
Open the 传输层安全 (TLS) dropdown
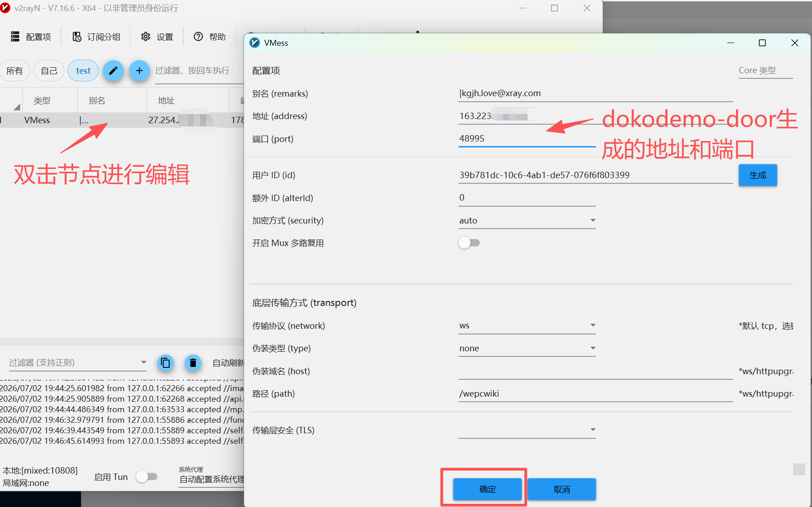[527, 430]
